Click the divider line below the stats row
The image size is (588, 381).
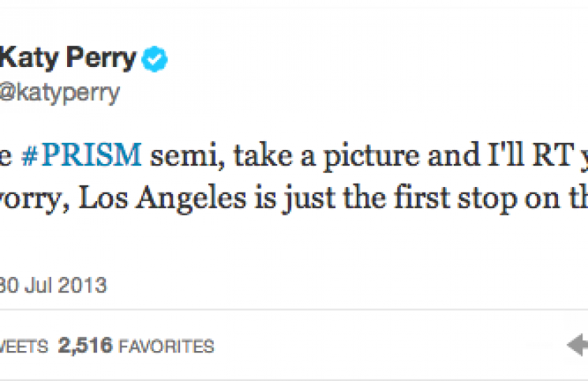coord(294,378)
